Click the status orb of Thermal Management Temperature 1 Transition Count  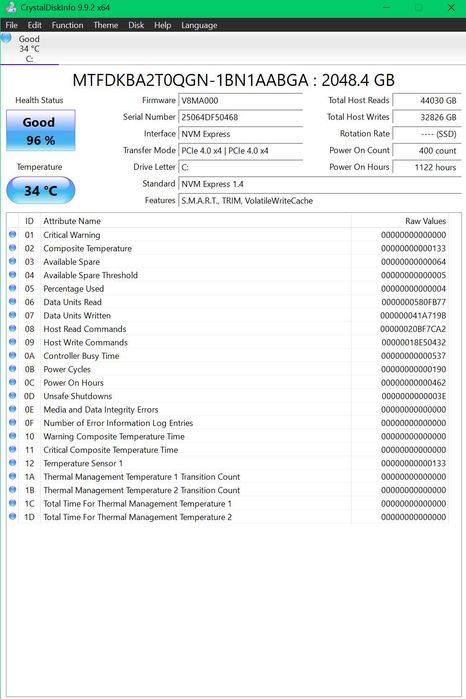point(12,476)
